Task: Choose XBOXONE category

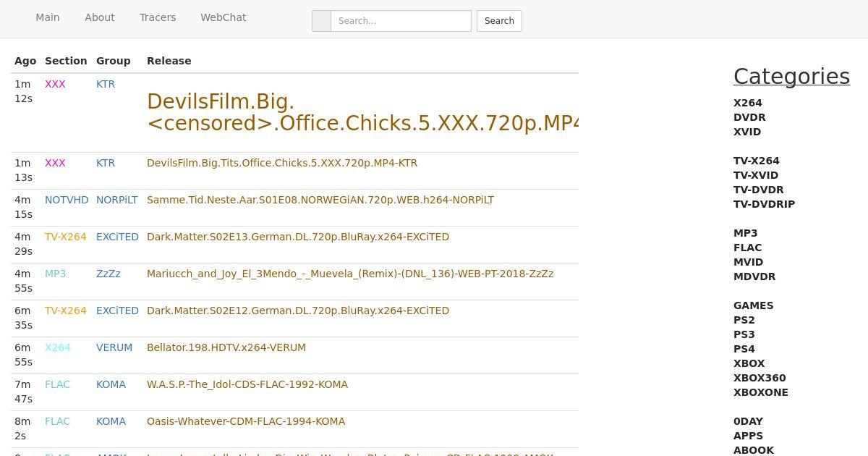Action: click(761, 392)
